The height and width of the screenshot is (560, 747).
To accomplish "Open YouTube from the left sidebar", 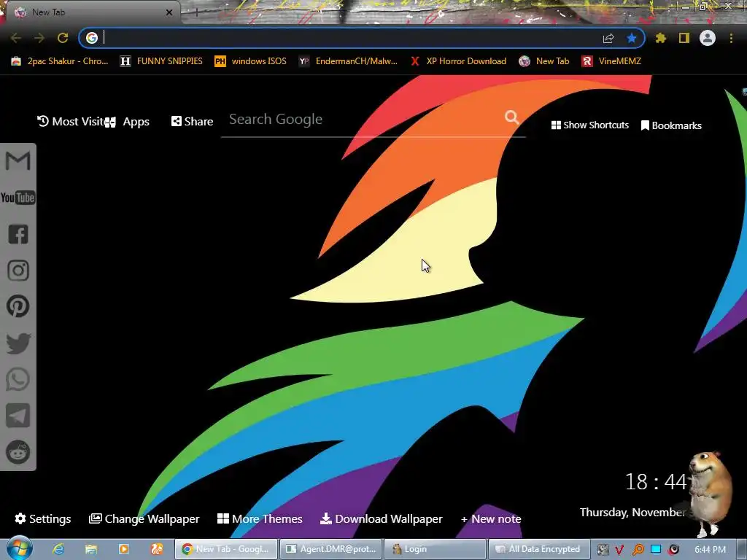I will tap(18, 198).
